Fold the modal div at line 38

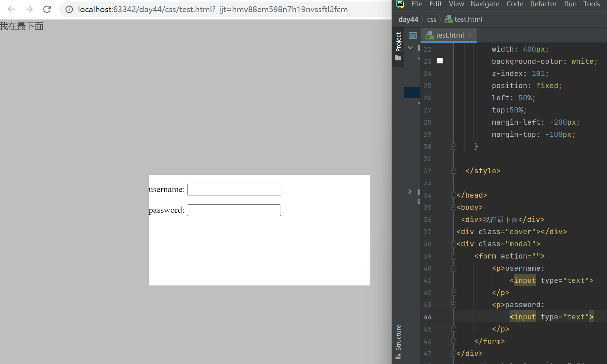(x=453, y=244)
